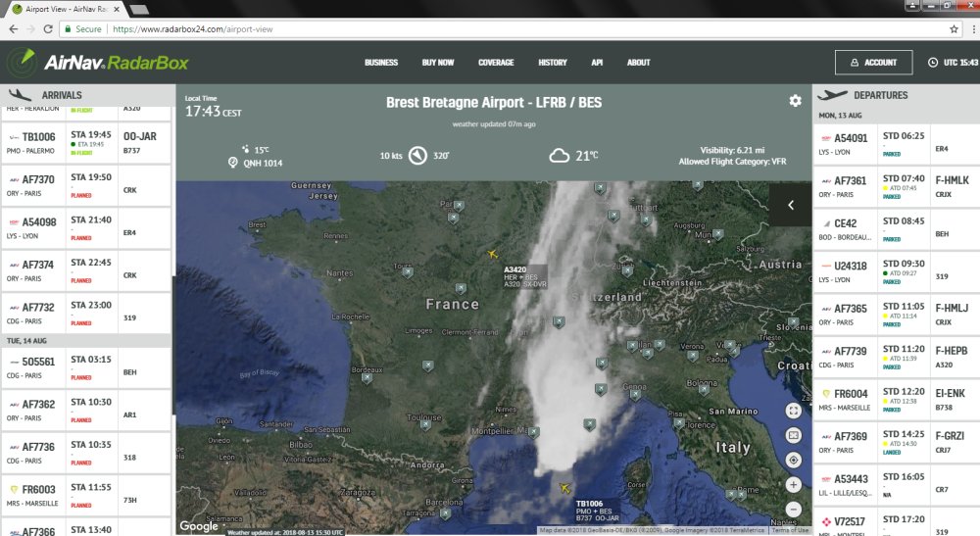
Task: Center map on current location
Action: pos(793,461)
